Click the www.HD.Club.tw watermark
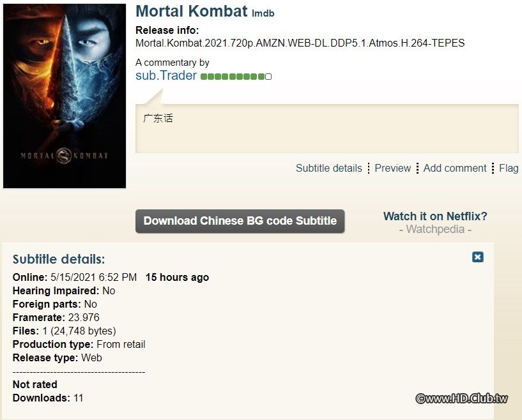Image resolution: width=522 pixels, height=420 pixels. click(463, 398)
